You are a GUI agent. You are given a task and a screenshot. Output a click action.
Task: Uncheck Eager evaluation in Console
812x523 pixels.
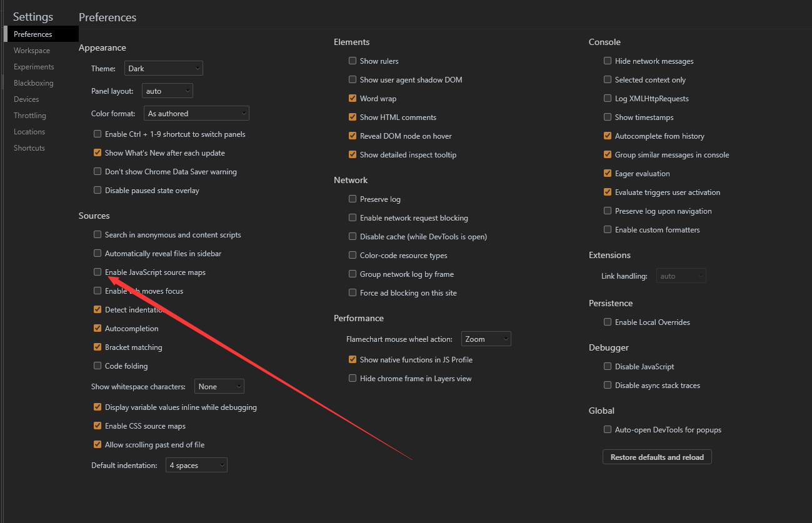[608, 173]
